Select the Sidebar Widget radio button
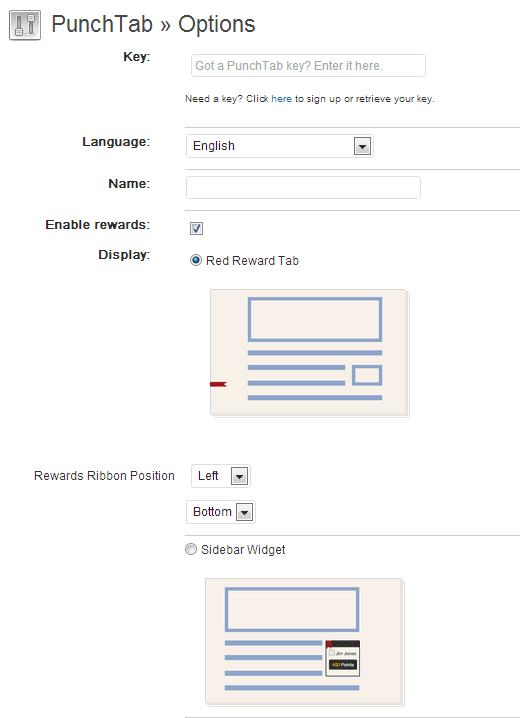The height and width of the screenshot is (718, 520). tap(191, 549)
